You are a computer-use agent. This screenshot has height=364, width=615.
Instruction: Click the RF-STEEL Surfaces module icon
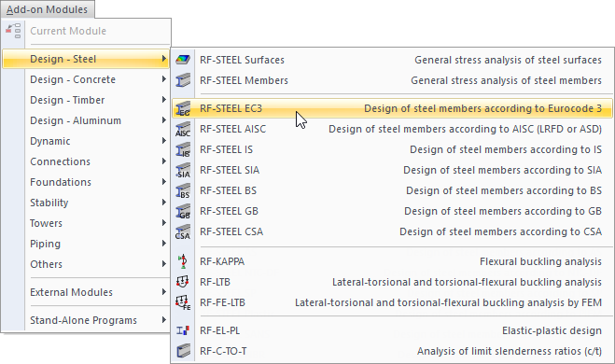(183, 60)
